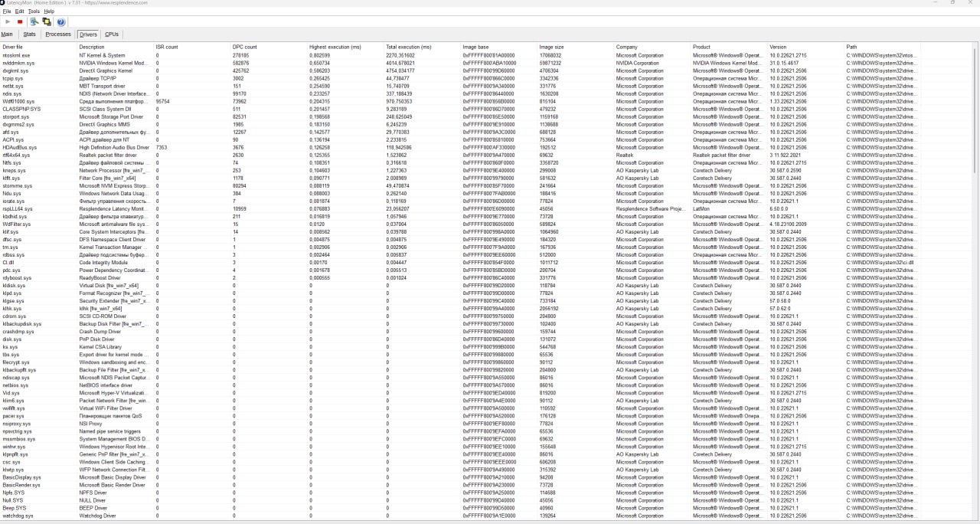The height and width of the screenshot is (524, 980).
Task: Click the Path column header
Action: point(883,47)
